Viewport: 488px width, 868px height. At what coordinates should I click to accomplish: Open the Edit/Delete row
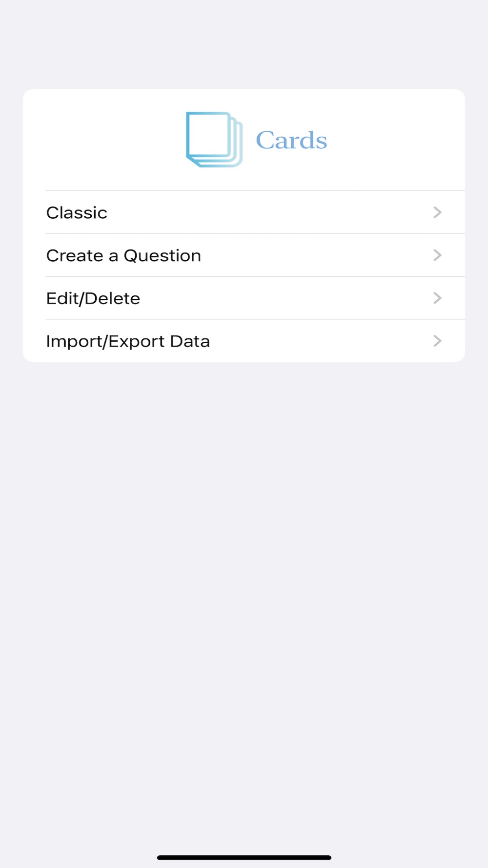point(244,298)
